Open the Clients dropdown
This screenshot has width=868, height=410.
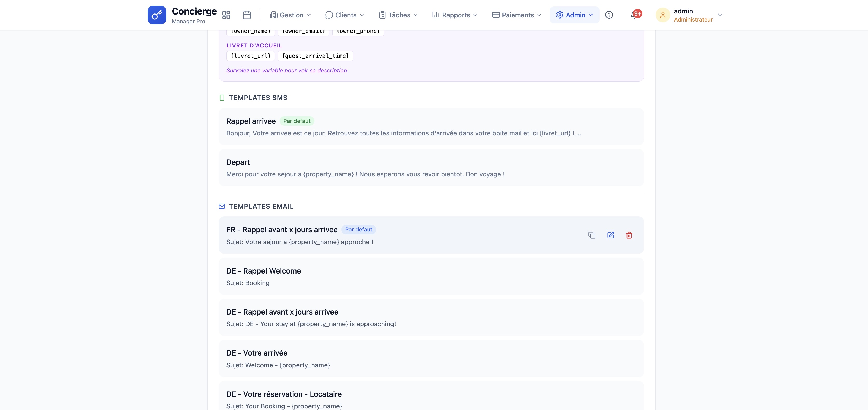click(344, 15)
